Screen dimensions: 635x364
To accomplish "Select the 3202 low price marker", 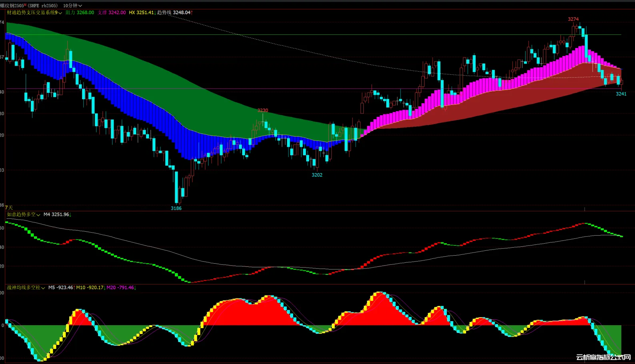I will 317,175.
